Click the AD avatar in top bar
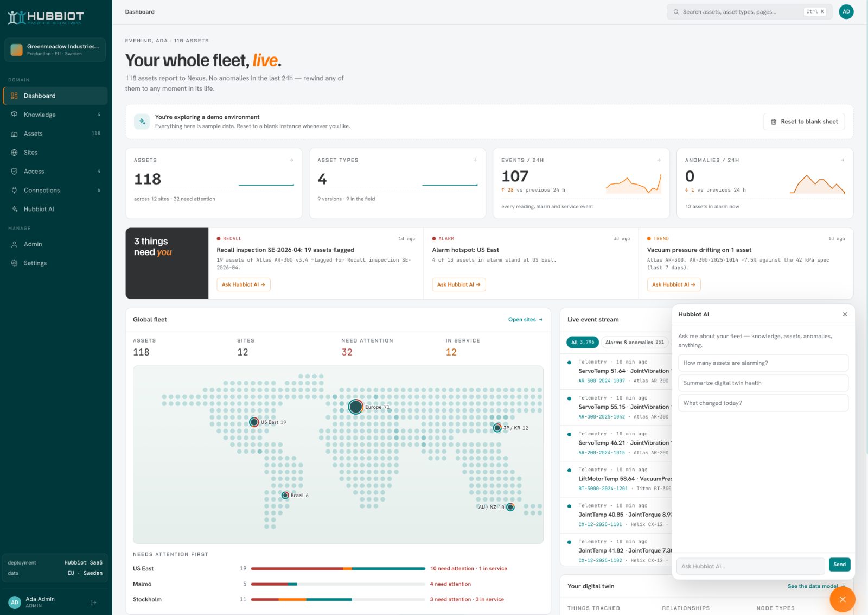 (846, 12)
